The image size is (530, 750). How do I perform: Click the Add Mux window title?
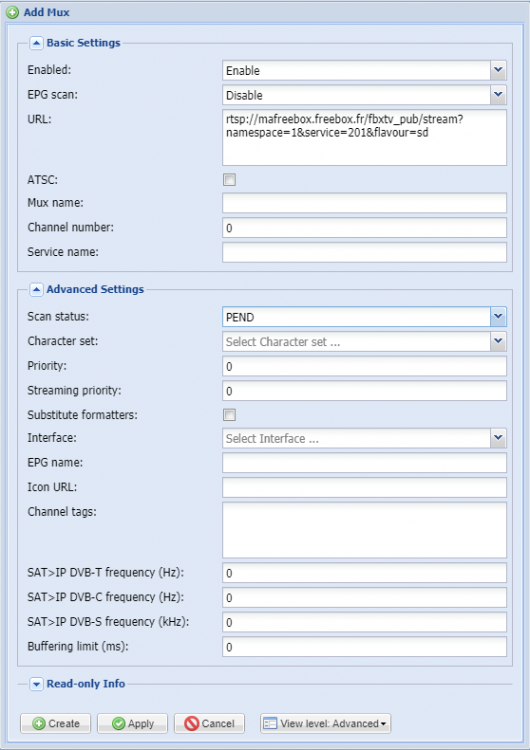point(46,12)
